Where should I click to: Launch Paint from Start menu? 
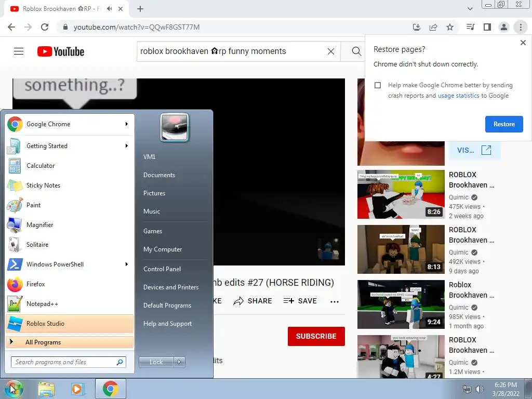click(70, 205)
